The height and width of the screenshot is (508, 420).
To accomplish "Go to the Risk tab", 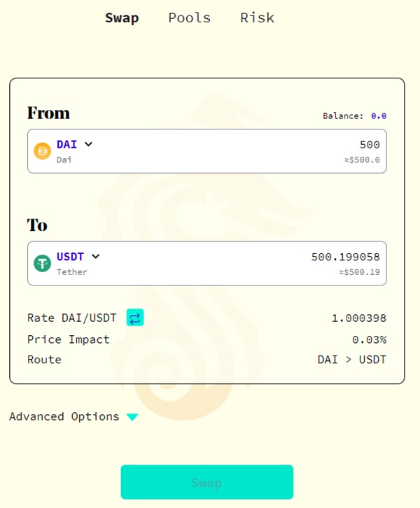I will pos(257,18).
